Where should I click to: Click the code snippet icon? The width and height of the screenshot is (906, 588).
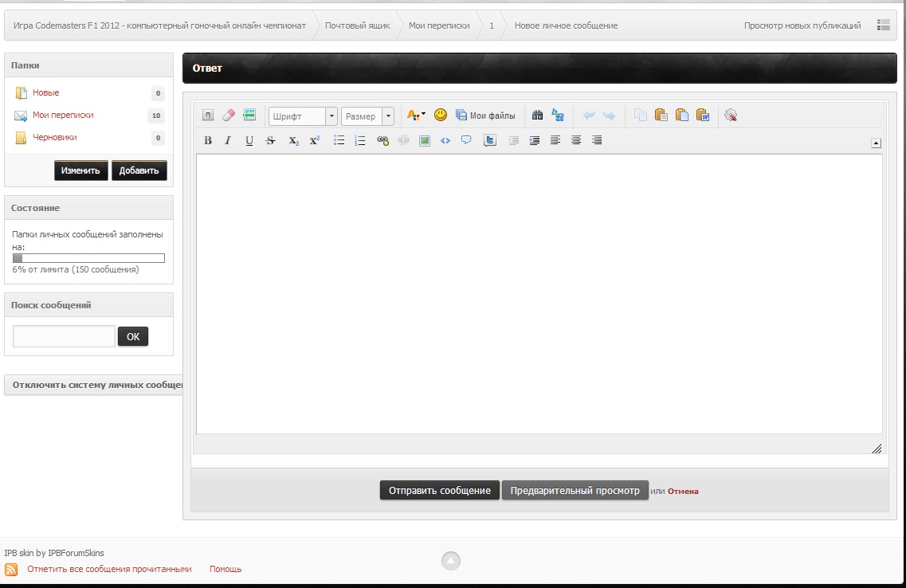[445, 140]
